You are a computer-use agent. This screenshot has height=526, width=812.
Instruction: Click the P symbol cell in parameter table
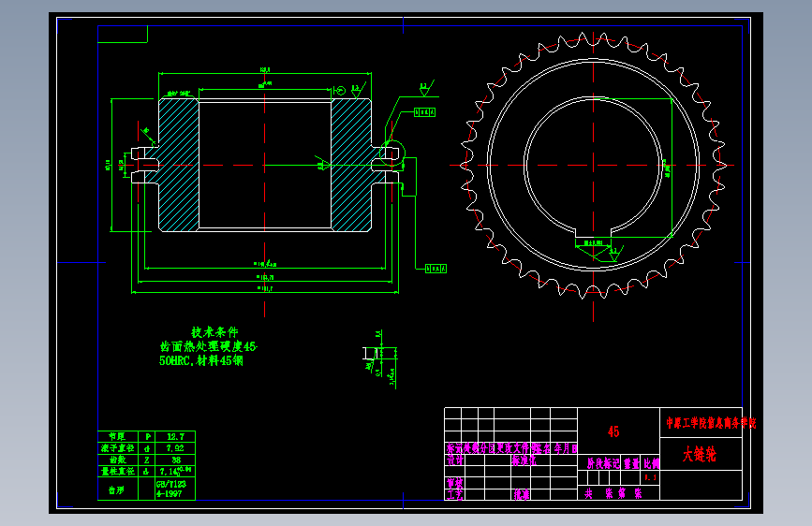pyautogui.click(x=148, y=436)
